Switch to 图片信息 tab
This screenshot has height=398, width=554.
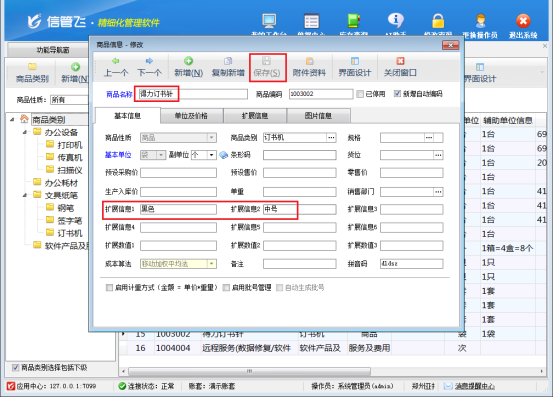pos(318,116)
